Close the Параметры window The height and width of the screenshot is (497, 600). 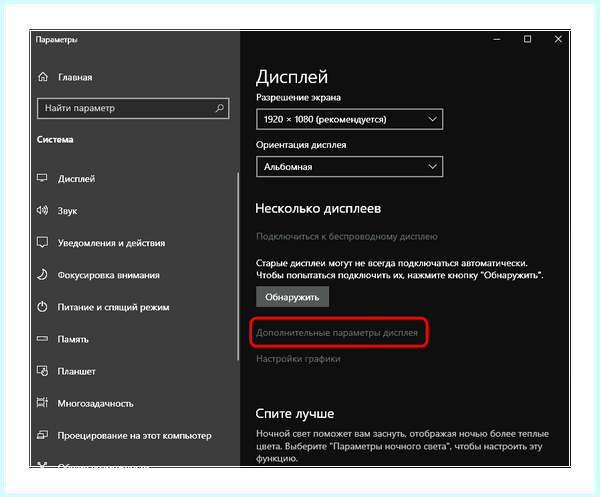(558, 39)
